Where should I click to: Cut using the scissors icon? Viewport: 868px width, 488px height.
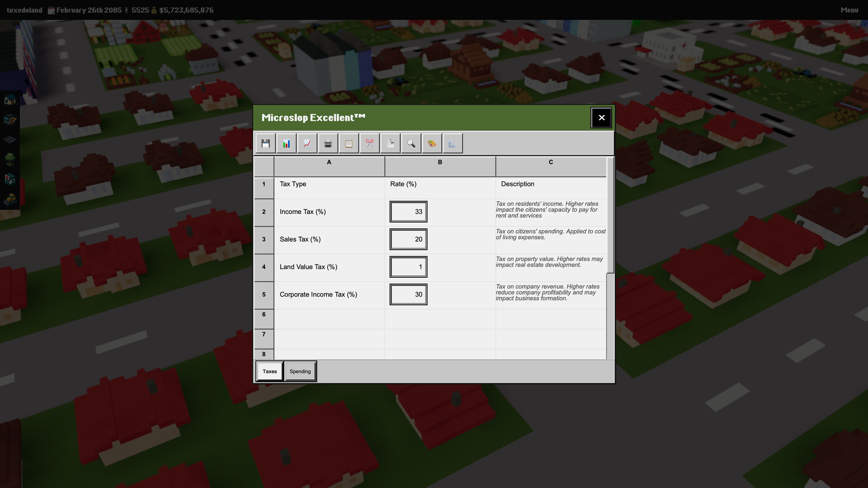[369, 143]
